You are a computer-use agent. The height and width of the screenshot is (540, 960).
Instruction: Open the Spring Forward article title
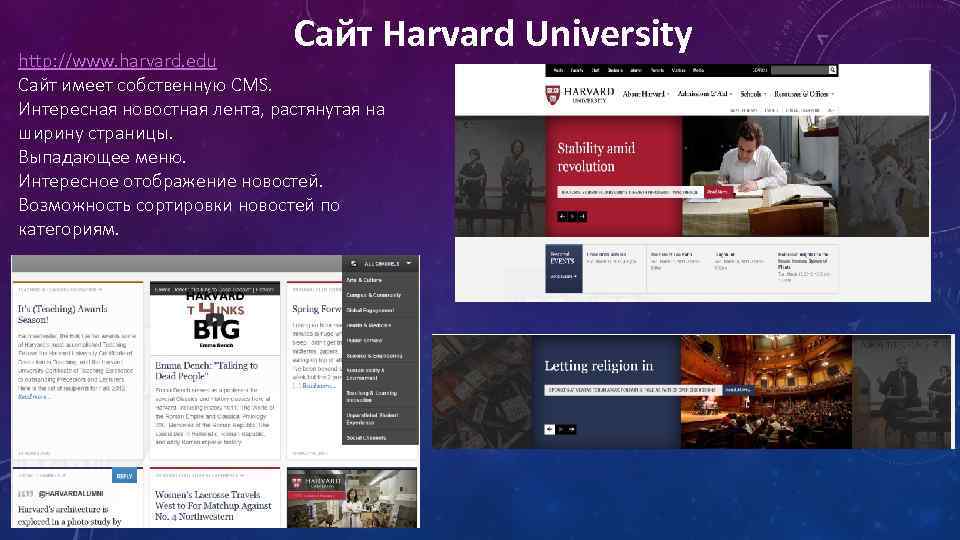pos(317,309)
